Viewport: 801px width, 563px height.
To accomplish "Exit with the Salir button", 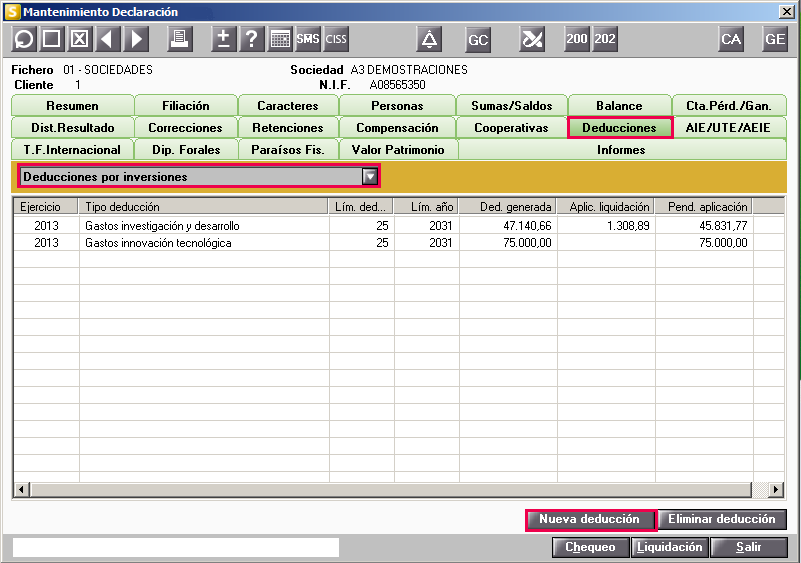I will (x=749, y=547).
